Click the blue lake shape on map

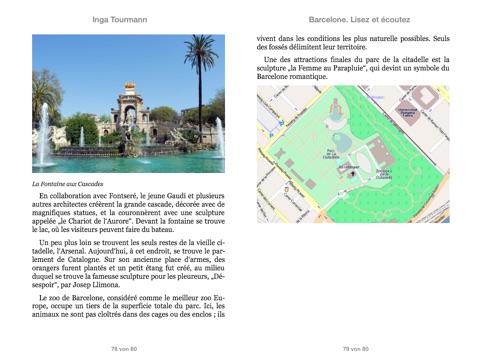click(342, 141)
